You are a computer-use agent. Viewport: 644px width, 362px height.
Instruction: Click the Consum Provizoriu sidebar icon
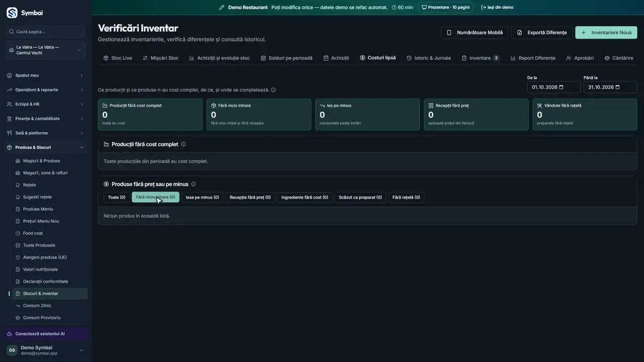coord(18,318)
